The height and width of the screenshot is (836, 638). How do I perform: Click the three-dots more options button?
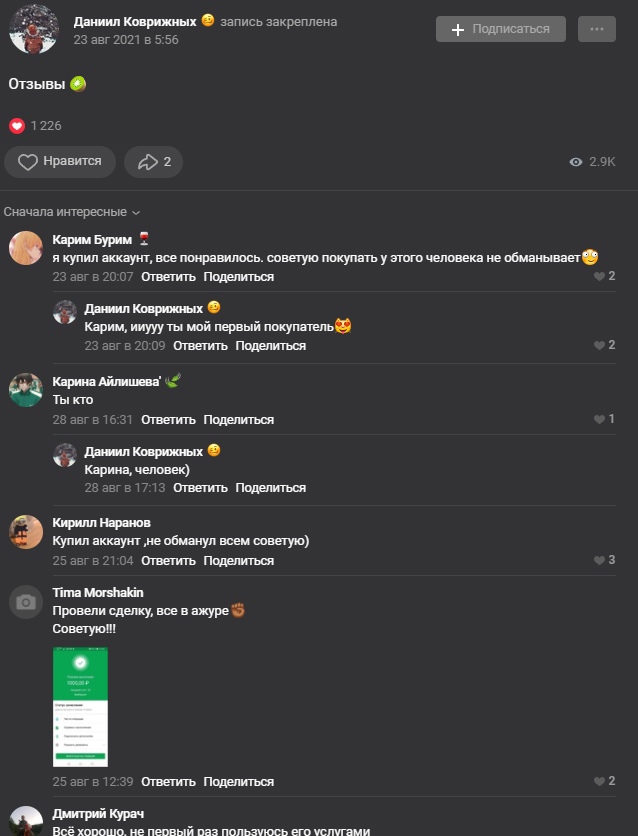[597, 29]
